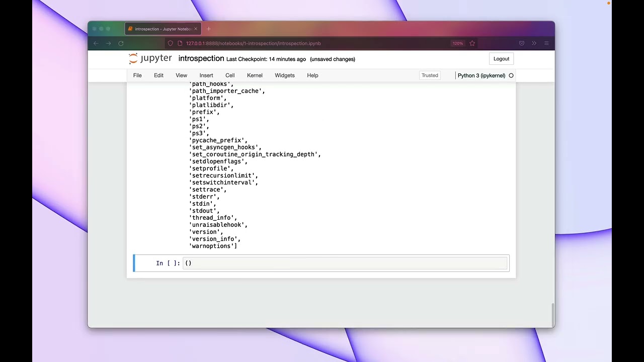Image resolution: width=644 pixels, height=362 pixels.
Task: Click the Jupyter logo
Action: 150,59
